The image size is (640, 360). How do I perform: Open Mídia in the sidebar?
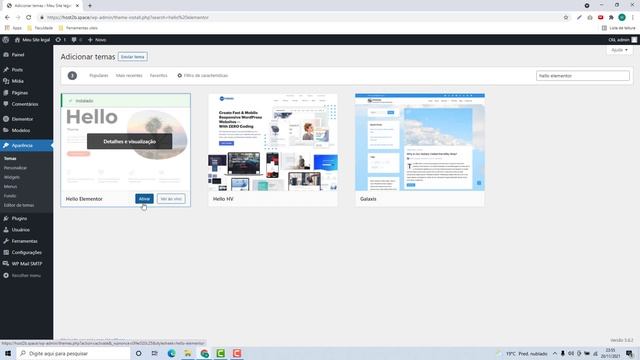point(18,81)
